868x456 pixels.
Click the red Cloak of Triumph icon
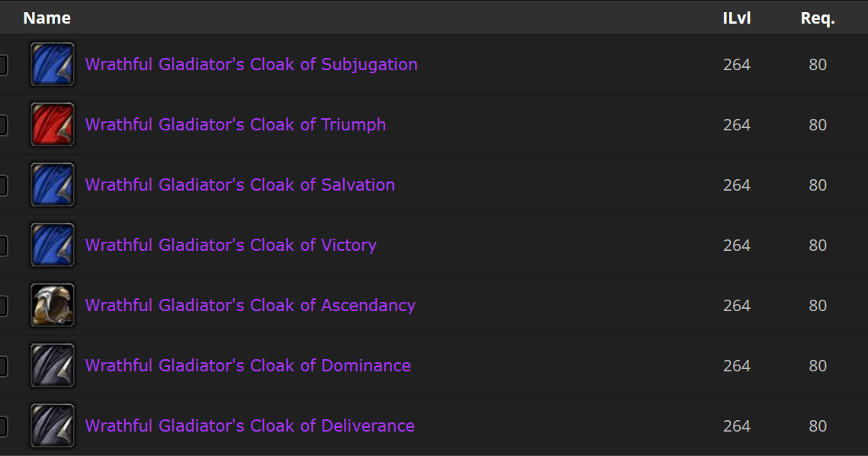53,124
